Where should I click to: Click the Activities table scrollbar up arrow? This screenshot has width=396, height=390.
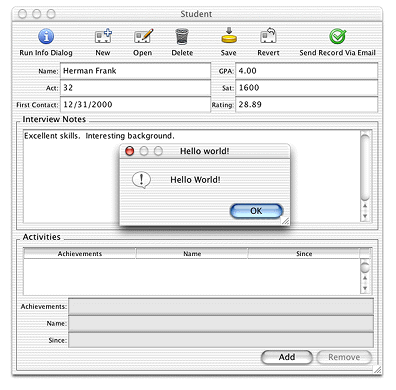tap(365, 277)
